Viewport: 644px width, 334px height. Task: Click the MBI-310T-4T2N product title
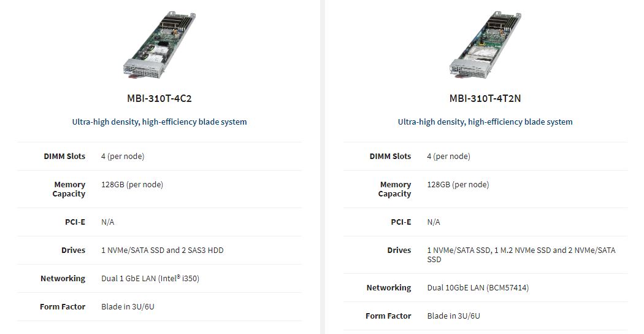pyautogui.click(x=485, y=98)
